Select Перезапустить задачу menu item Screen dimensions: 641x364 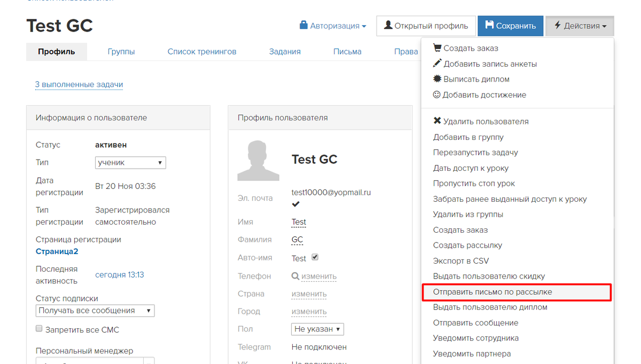point(517,153)
